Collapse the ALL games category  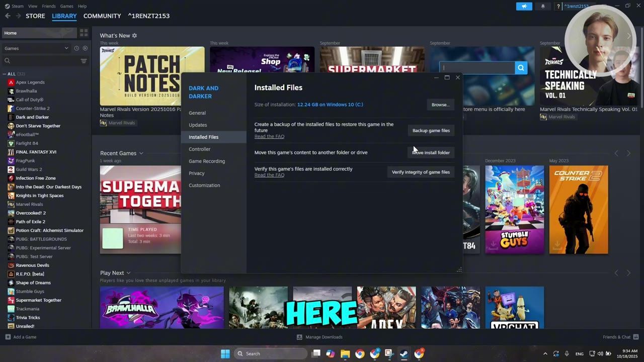click(5, 74)
